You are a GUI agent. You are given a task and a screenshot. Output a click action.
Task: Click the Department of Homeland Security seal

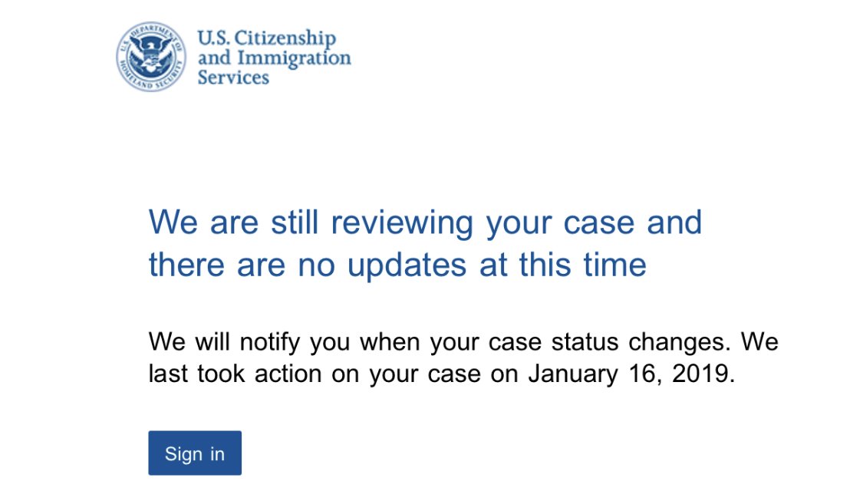(x=151, y=57)
